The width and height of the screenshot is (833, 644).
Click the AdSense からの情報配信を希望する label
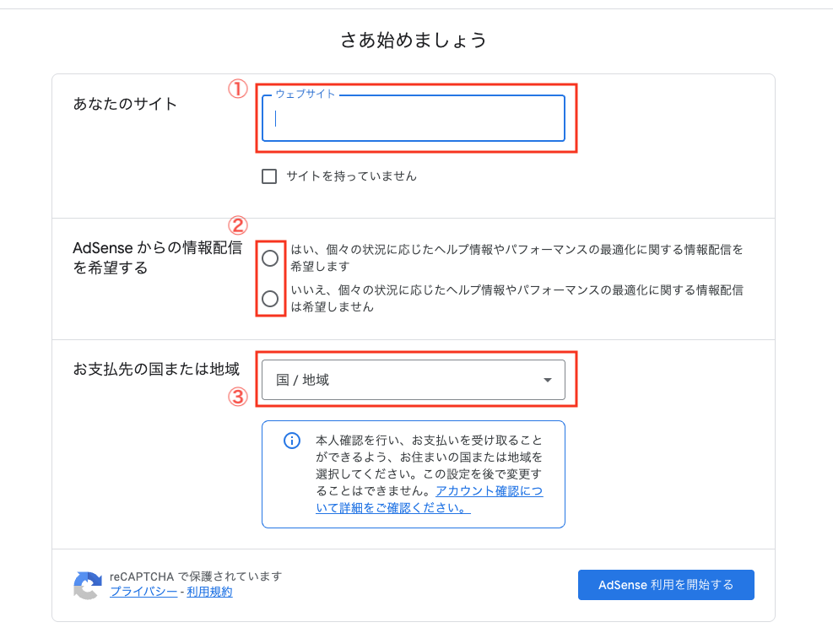point(158,258)
